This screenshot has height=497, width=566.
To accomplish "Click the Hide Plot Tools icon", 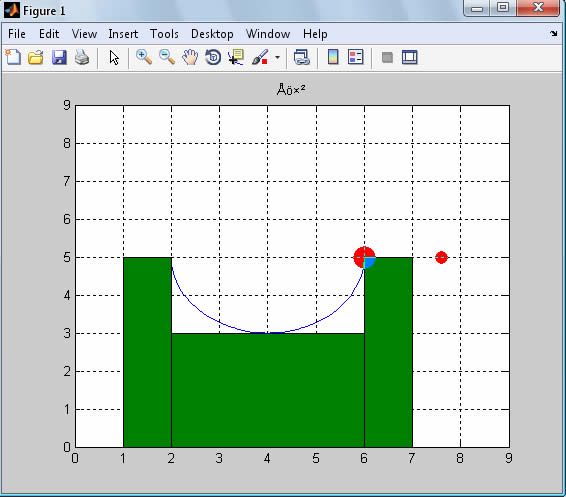I will tap(387, 57).
